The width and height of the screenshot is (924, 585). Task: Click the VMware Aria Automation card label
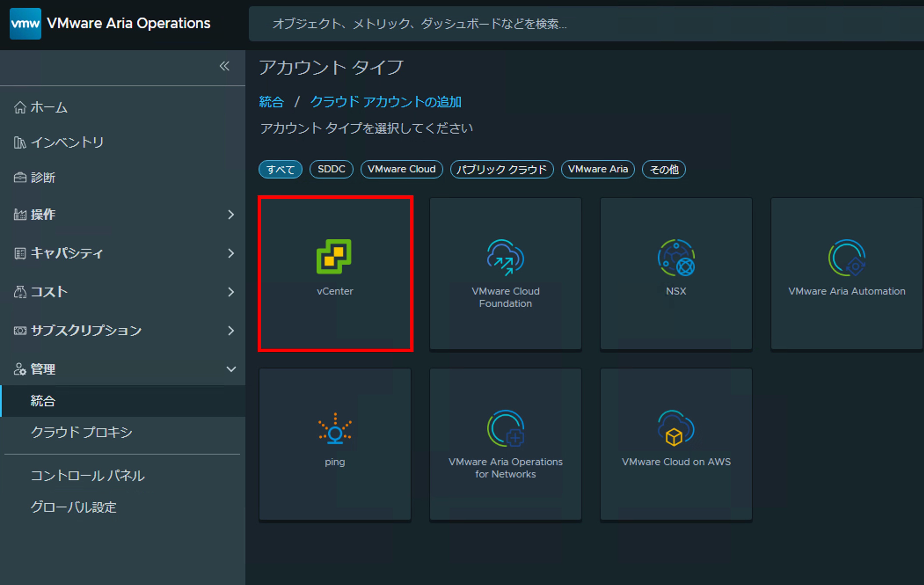click(847, 291)
